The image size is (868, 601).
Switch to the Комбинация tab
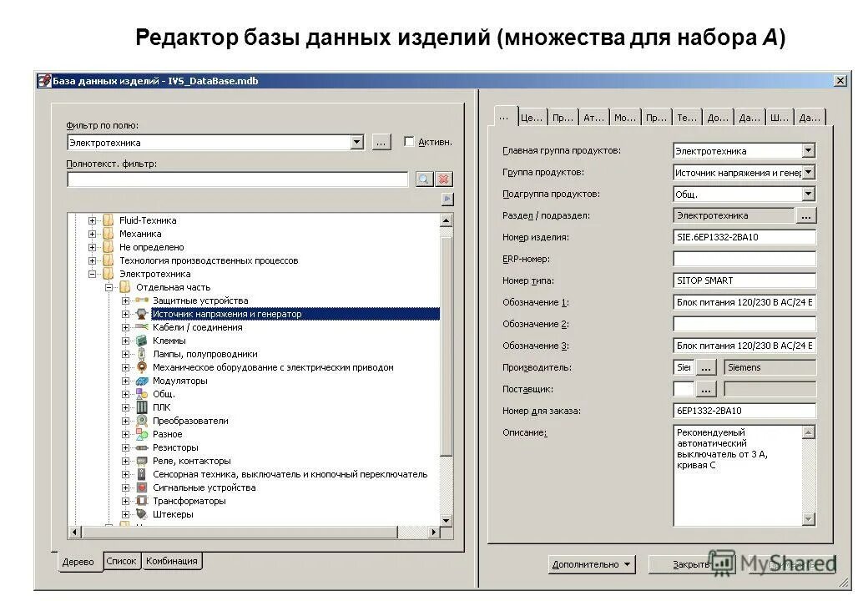pos(171,561)
